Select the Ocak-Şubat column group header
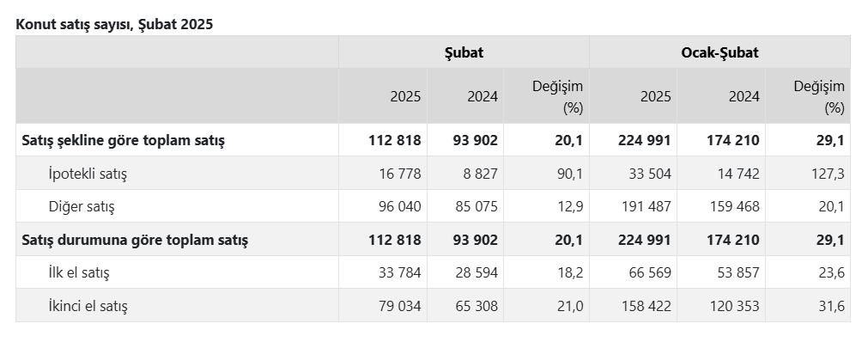 tap(719, 52)
